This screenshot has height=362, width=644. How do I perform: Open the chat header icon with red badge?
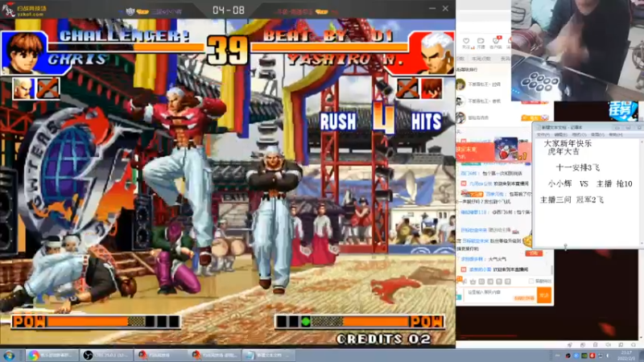496,41
